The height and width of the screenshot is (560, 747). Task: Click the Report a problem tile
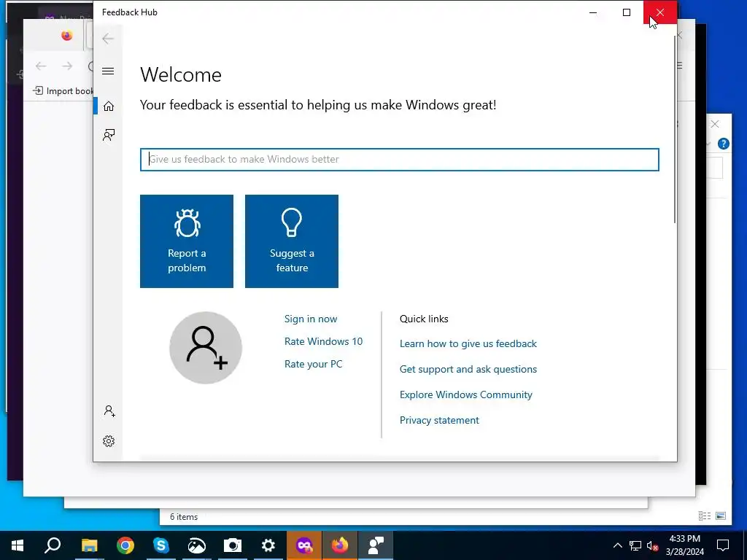187,241
